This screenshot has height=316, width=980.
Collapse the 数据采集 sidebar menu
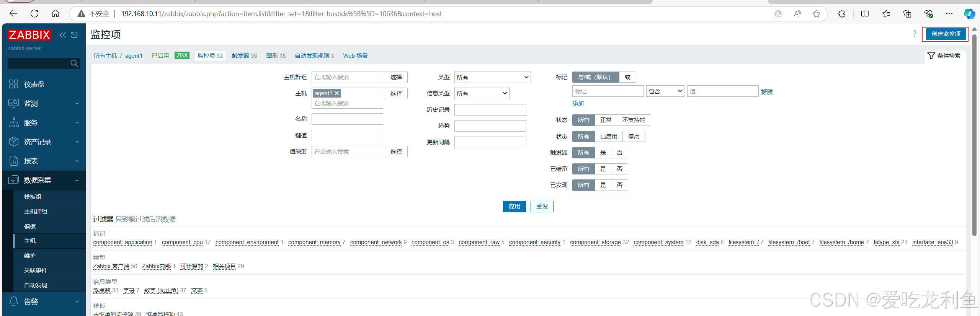pyautogui.click(x=44, y=180)
